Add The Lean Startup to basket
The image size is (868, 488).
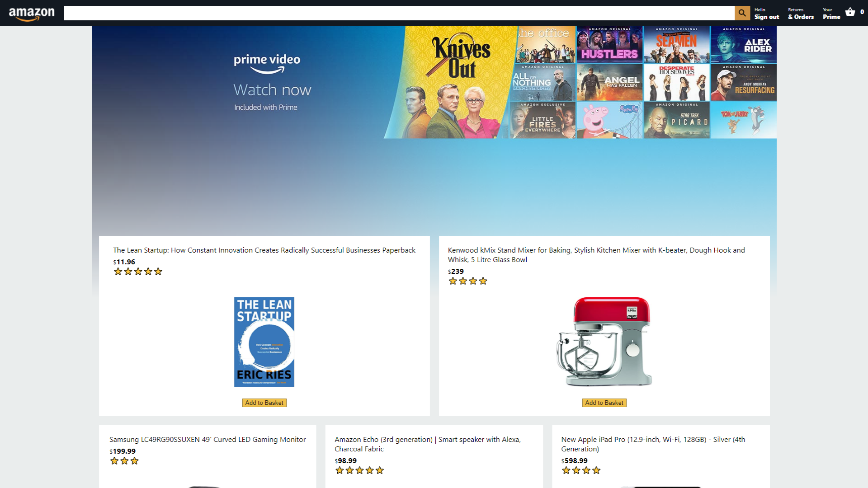point(264,403)
